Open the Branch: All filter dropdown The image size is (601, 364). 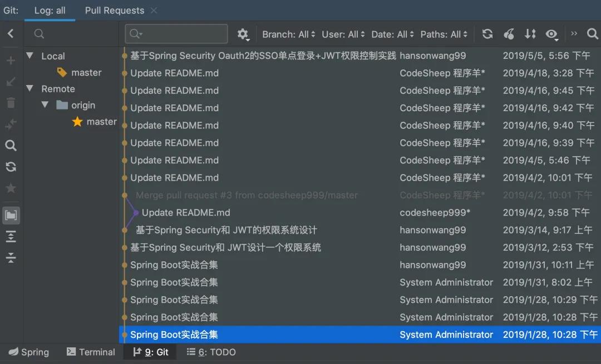click(289, 34)
